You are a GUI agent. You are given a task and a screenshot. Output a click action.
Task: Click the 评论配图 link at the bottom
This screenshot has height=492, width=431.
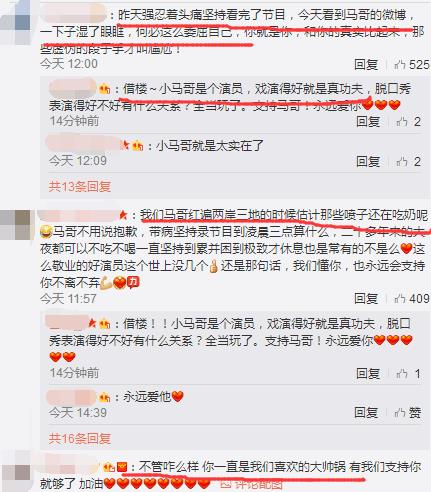(252, 484)
